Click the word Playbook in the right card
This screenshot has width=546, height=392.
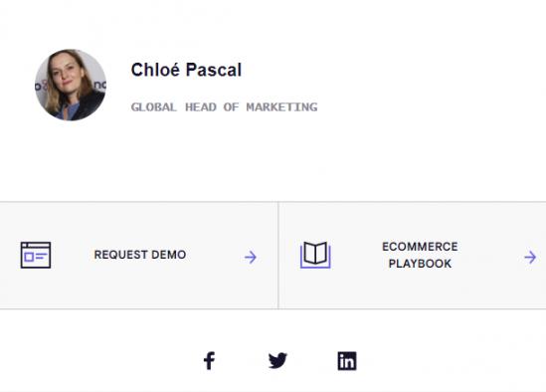(420, 264)
